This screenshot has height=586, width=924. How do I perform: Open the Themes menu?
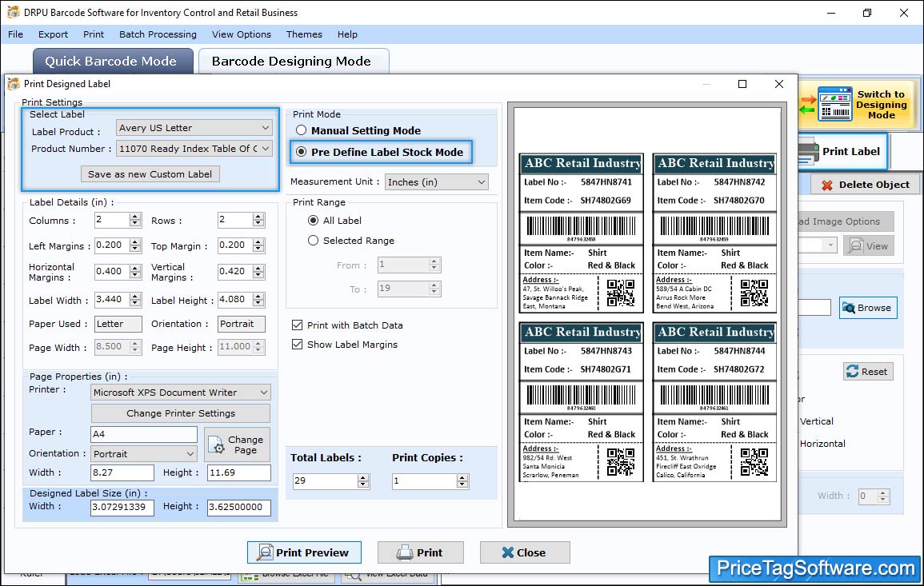304,34
